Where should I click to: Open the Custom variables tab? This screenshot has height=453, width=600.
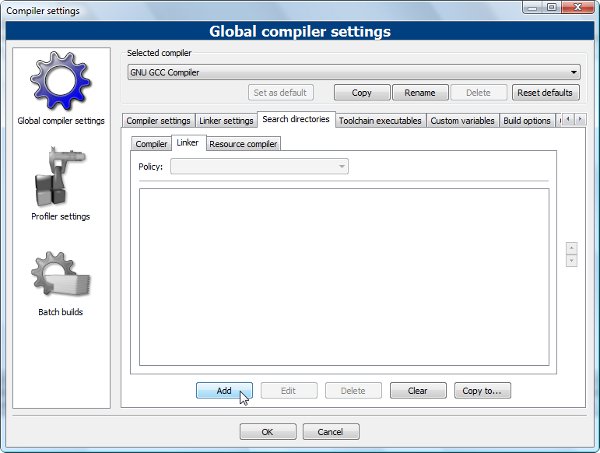(x=462, y=121)
